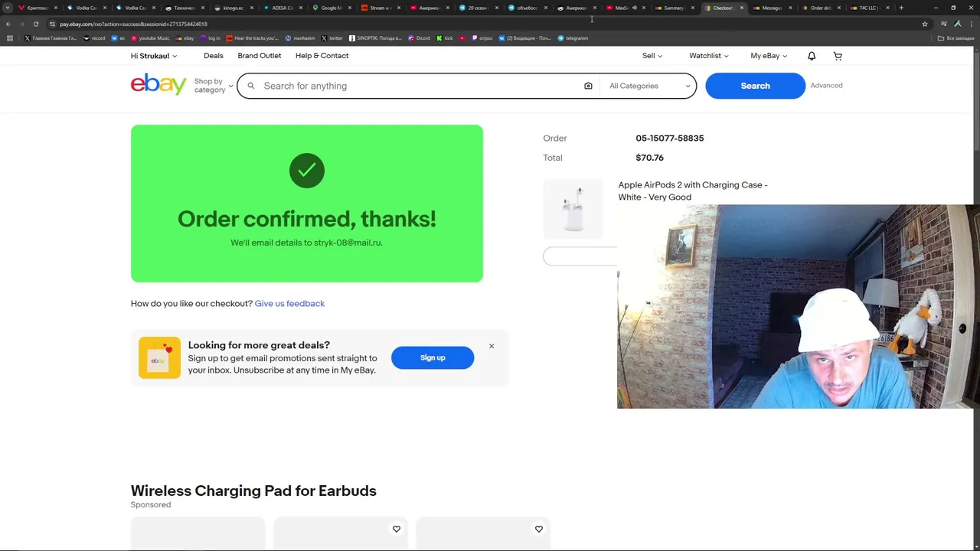Go to the eBay home logo
The width and height of the screenshot is (980, 551).
click(x=158, y=84)
